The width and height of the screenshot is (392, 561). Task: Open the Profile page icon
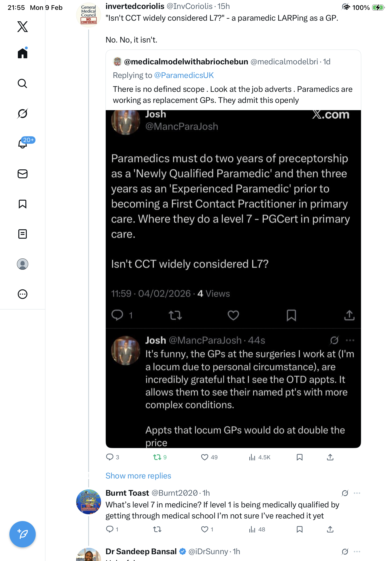(x=23, y=264)
